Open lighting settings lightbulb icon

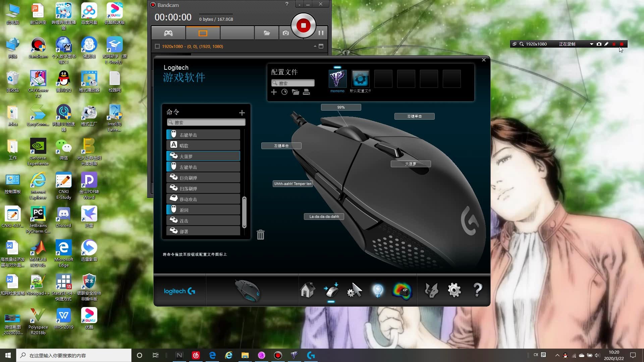[378, 290]
